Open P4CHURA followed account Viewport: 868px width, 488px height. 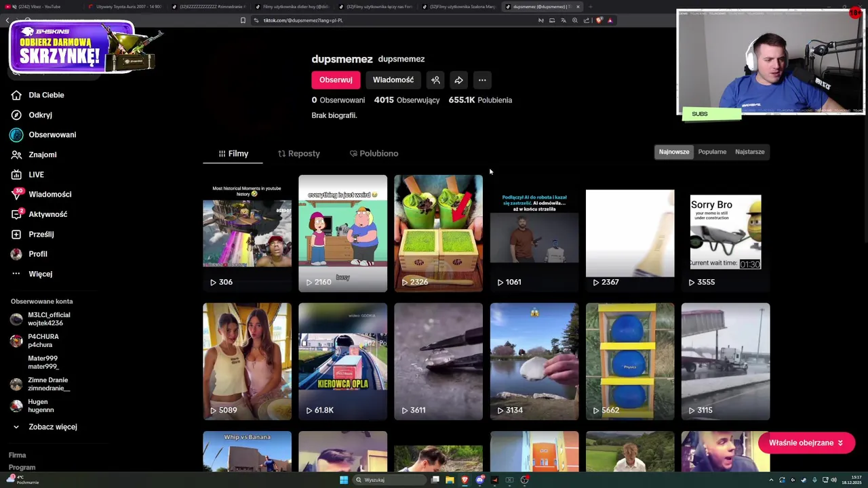pos(35,341)
